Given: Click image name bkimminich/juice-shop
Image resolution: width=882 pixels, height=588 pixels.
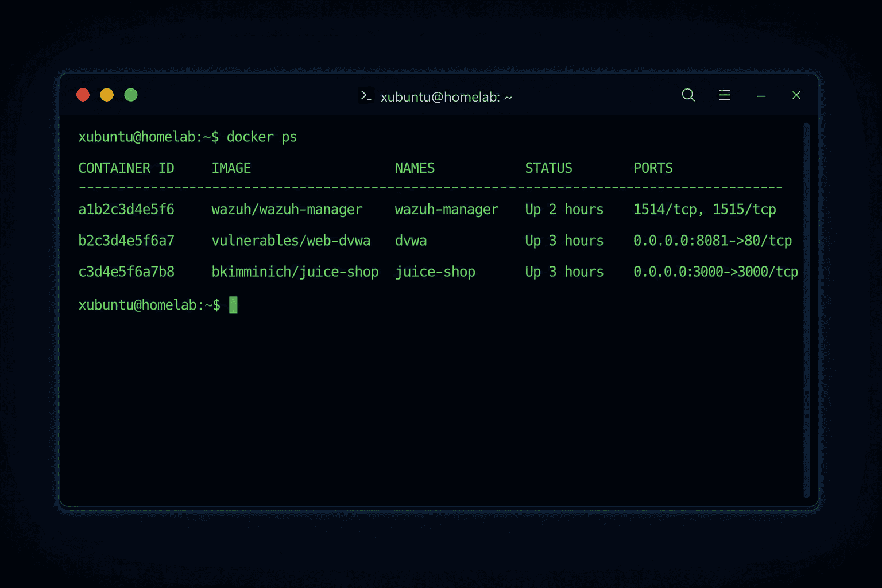Looking at the screenshot, I should [x=295, y=272].
